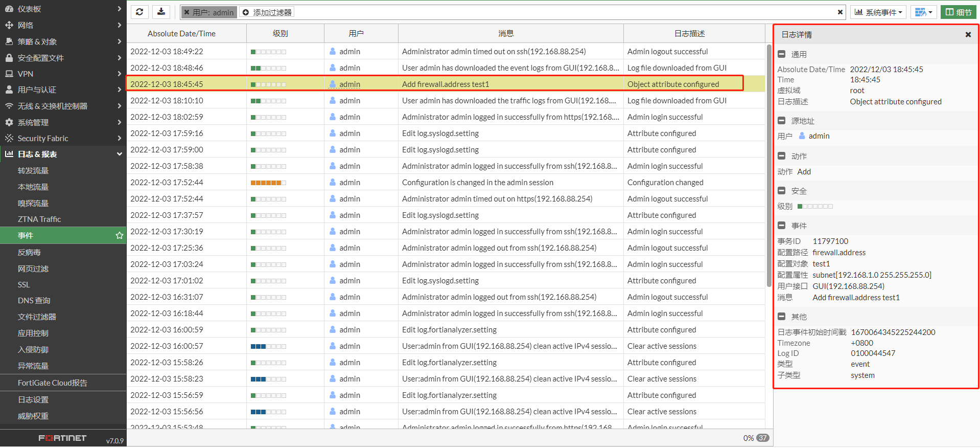
Task: Collapse the 事件 section in log details
Action: [x=782, y=226]
